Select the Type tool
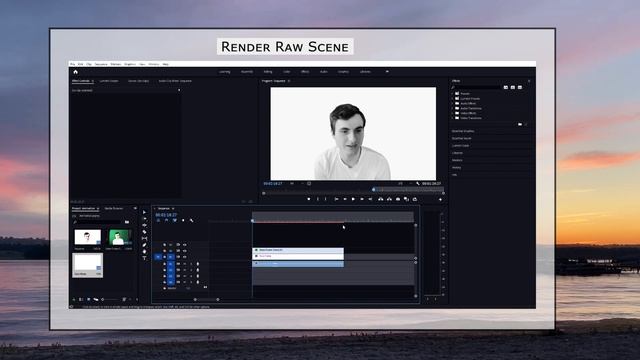The height and width of the screenshot is (360, 640). point(144,258)
